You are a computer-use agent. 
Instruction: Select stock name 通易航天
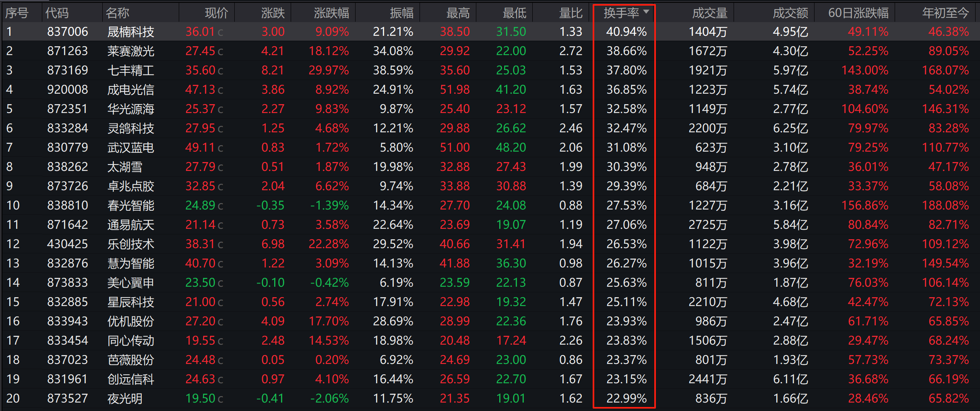pyautogui.click(x=131, y=225)
